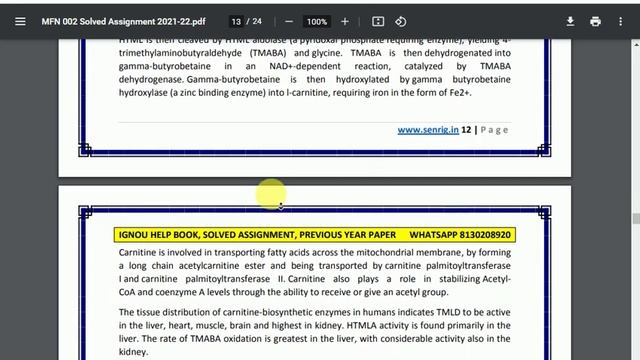The height and width of the screenshot is (360, 640).
Task: Click the total page count 24
Action: coord(257,21)
